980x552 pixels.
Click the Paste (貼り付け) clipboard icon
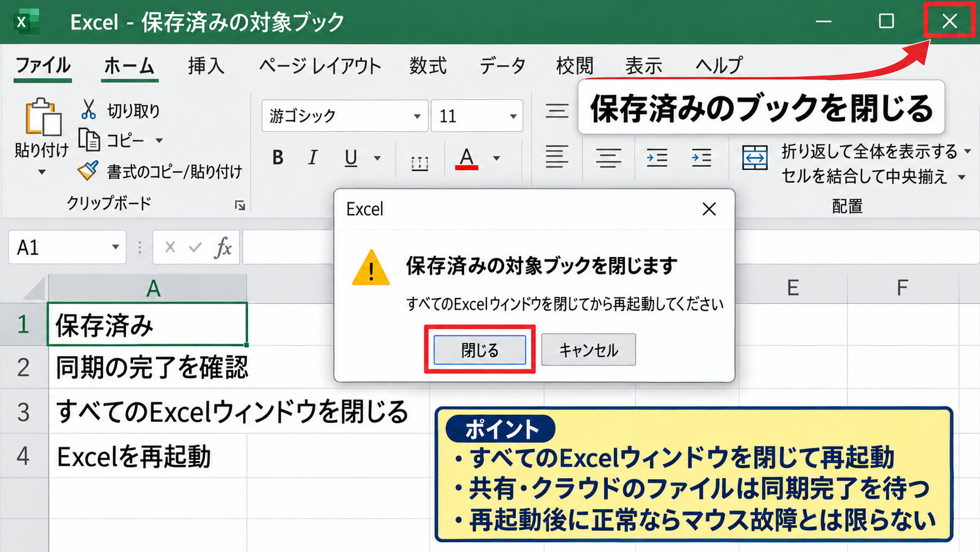click(42, 117)
